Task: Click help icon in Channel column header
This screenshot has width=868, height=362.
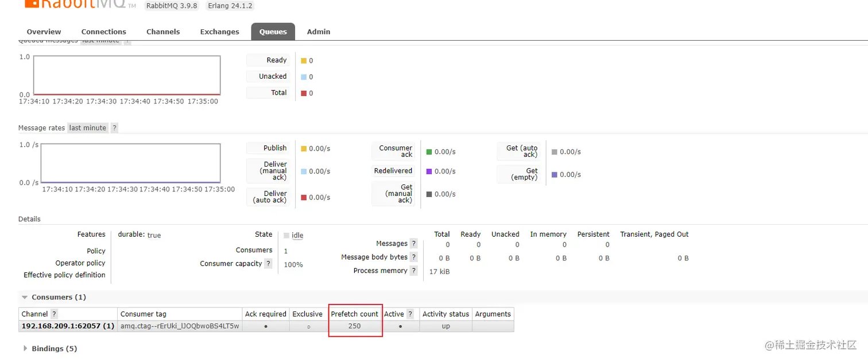Action: point(54,314)
